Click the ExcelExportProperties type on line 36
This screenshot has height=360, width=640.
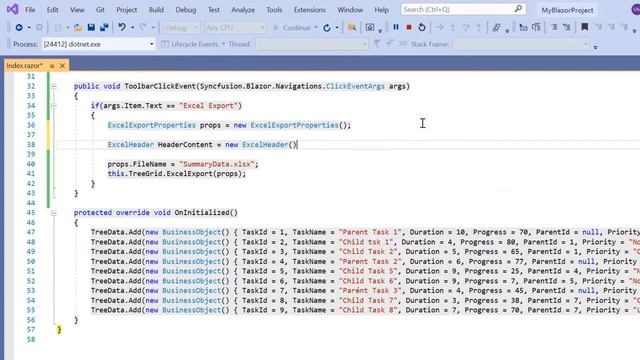point(151,125)
